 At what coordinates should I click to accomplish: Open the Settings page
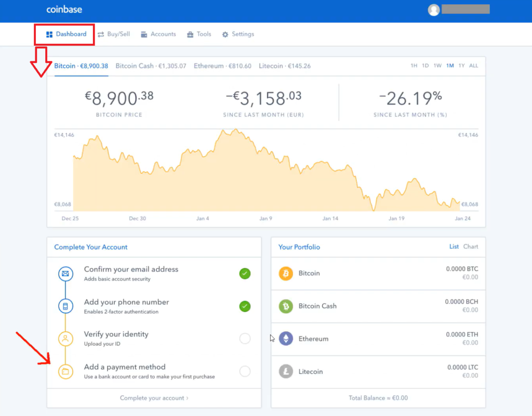coord(238,34)
